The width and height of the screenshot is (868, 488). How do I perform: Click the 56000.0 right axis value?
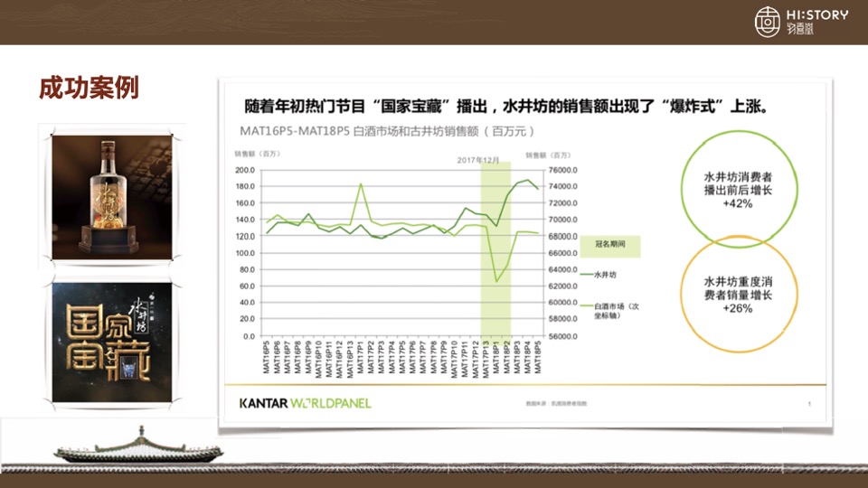point(563,336)
